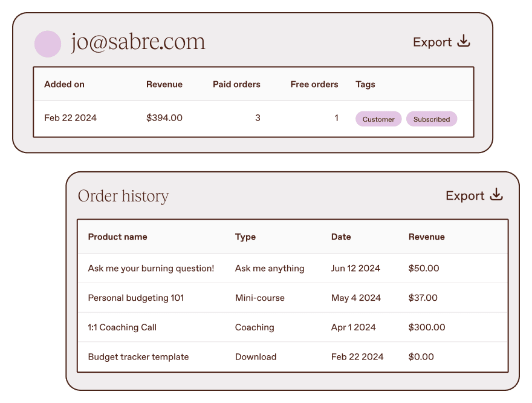The height and width of the screenshot is (403, 532).
Task: Open the Personal budgeting 101 order
Action: (x=135, y=298)
